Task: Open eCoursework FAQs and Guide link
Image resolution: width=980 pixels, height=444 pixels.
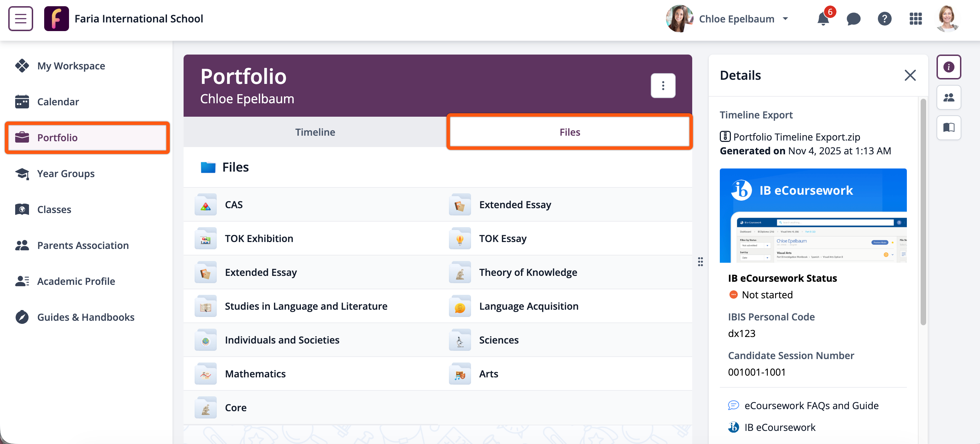Action: [x=811, y=406]
